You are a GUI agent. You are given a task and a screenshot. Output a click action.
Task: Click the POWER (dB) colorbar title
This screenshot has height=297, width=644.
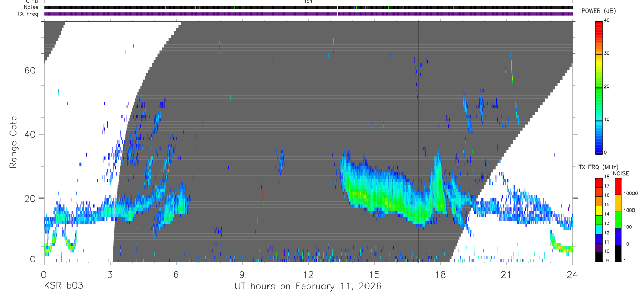tap(599, 11)
